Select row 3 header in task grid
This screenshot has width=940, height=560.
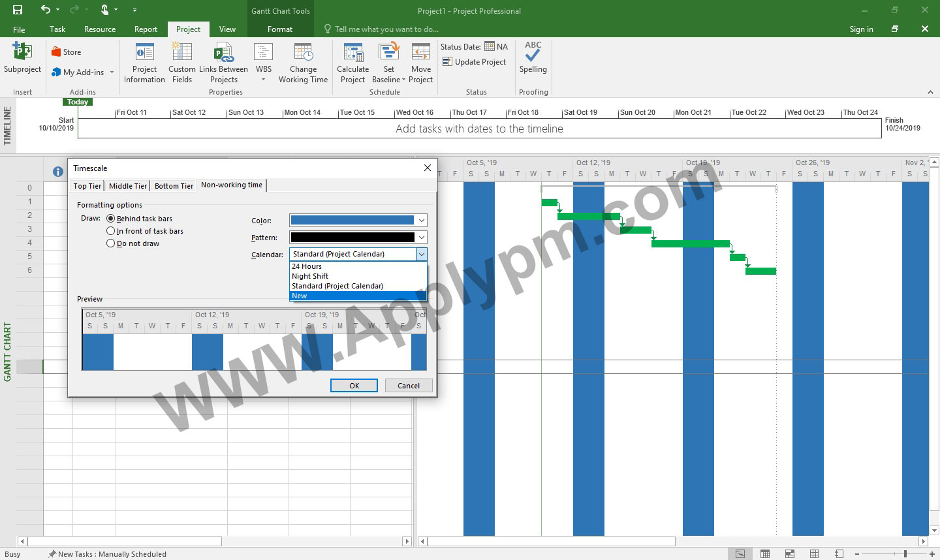[x=29, y=229]
